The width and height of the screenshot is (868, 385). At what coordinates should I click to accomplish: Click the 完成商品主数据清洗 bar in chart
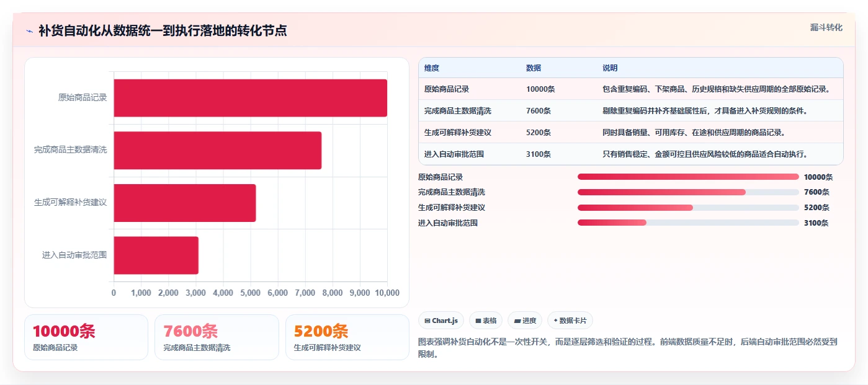coord(217,150)
